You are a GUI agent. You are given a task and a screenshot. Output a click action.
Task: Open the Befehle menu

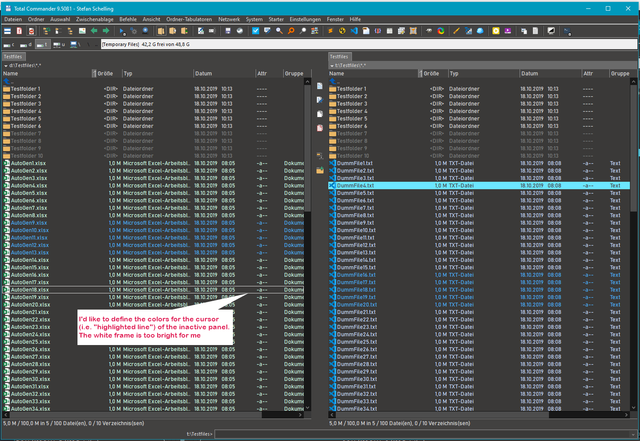128,19
